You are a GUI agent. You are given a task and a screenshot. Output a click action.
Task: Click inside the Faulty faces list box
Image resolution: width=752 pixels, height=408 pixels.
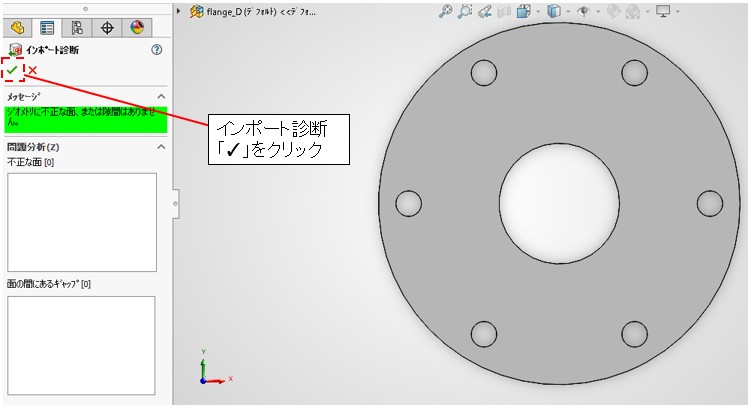(81, 221)
